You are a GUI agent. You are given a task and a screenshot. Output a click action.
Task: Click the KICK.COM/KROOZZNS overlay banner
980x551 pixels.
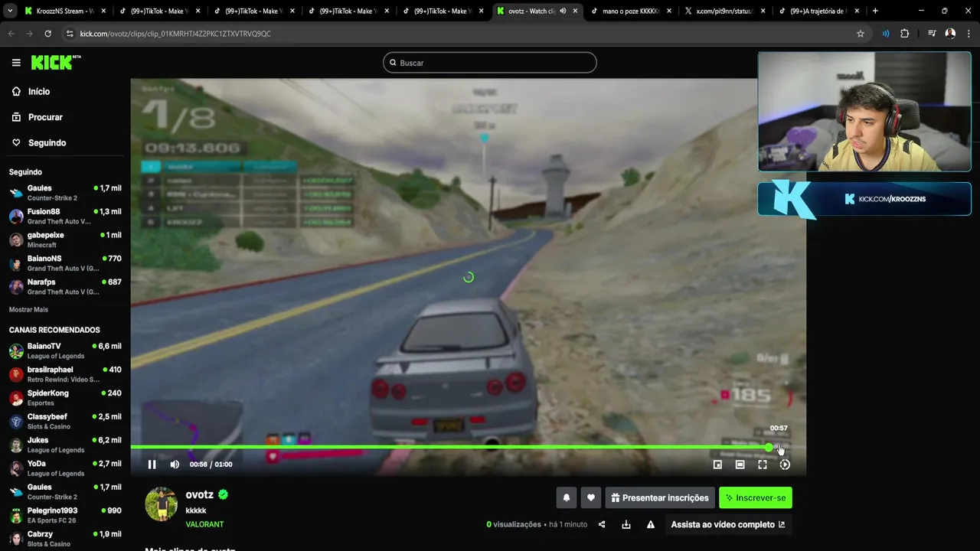864,199
